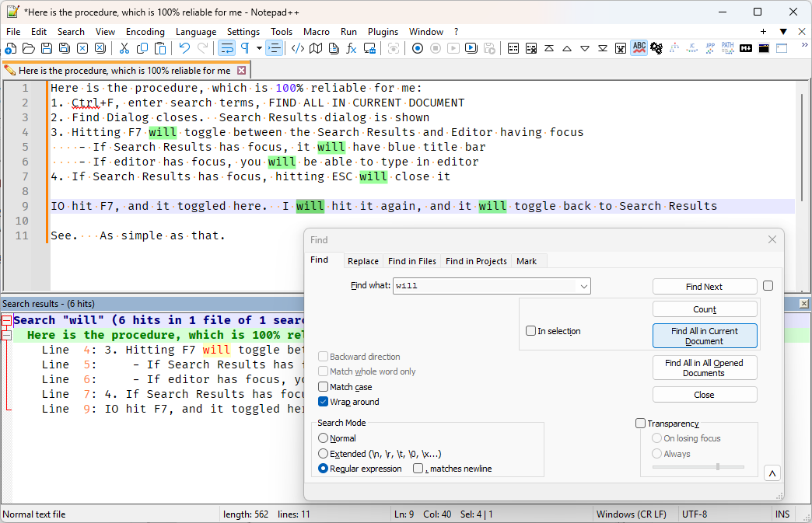Enable the Match case checkbox
This screenshot has width=812, height=523.
(324, 387)
